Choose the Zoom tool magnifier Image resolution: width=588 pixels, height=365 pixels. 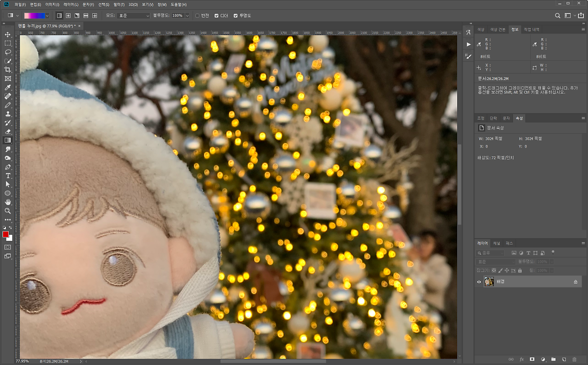8,211
